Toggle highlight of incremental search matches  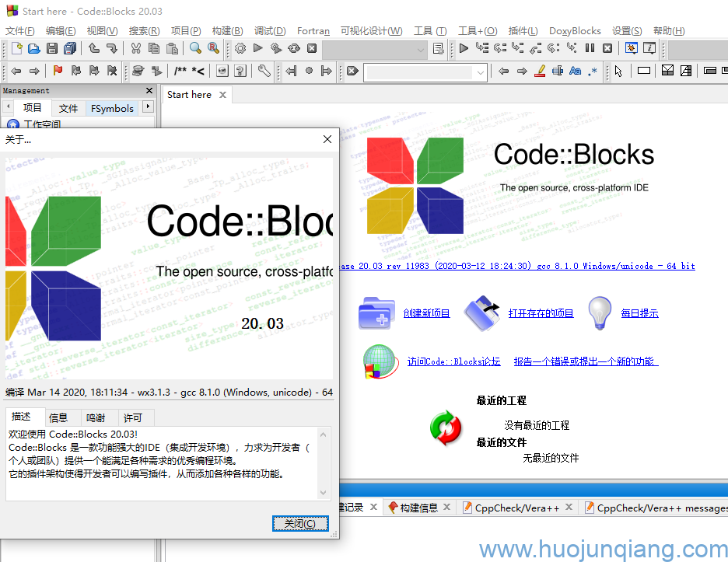540,71
